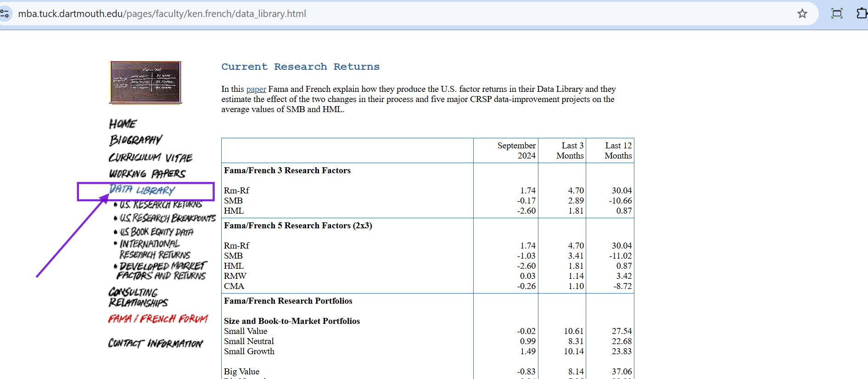The width and height of the screenshot is (868, 379).
Task: Click the RMW row label
Action: click(x=235, y=276)
